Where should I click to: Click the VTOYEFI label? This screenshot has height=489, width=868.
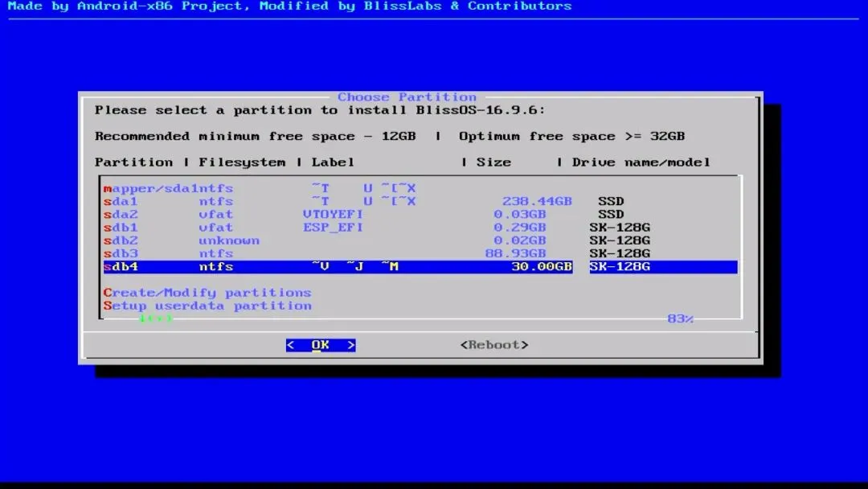click(x=333, y=214)
